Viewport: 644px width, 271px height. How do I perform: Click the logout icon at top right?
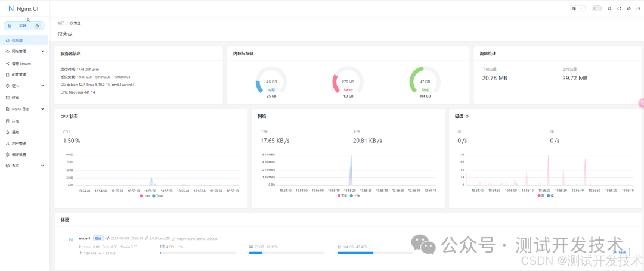637,8
